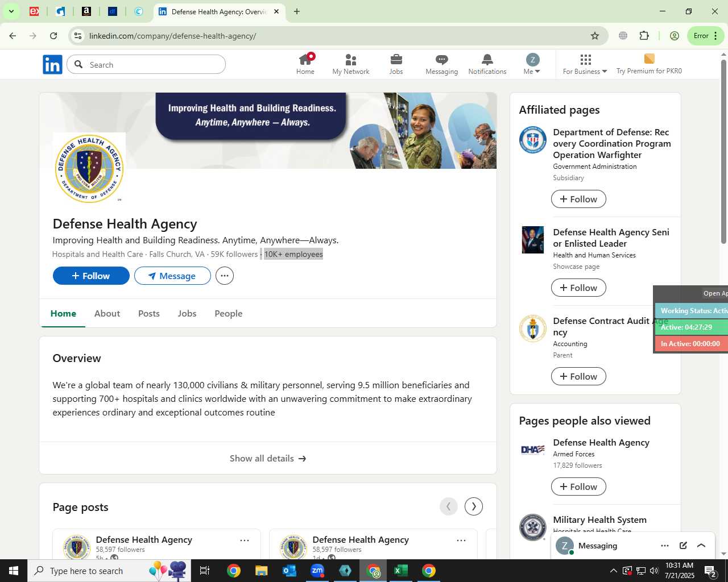This screenshot has height=582, width=728.
Task: Switch to the About tab
Action: [107, 313]
